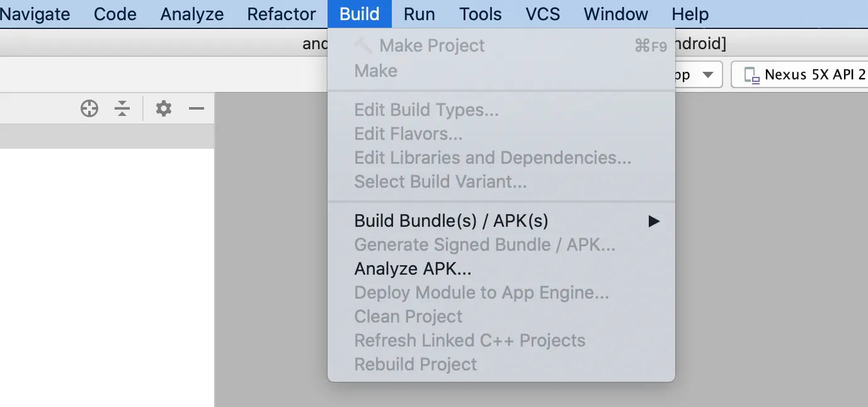Image resolution: width=868 pixels, height=407 pixels.
Task: Click the collapse all icon
Action: click(122, 109)
